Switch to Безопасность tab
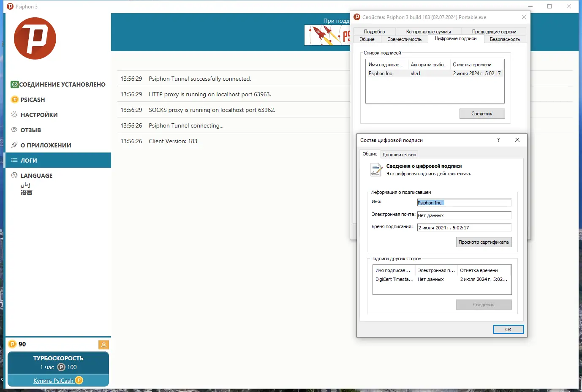 505,39
